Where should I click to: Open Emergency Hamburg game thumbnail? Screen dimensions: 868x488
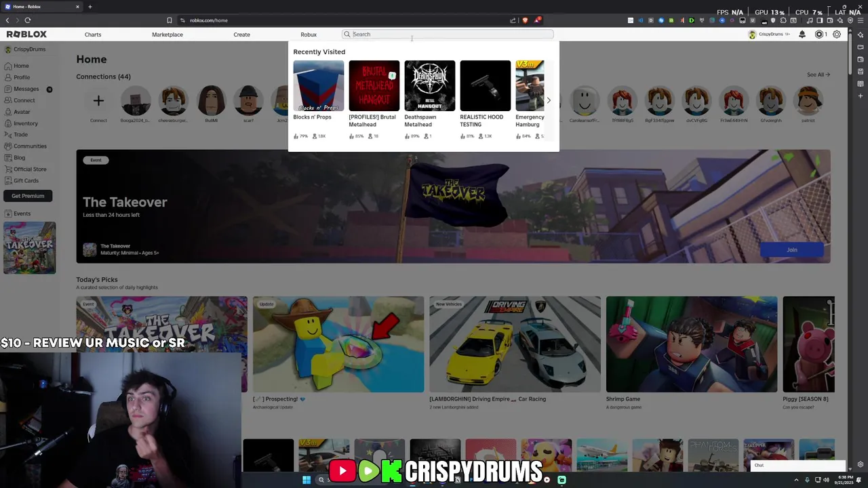[530, 86]
